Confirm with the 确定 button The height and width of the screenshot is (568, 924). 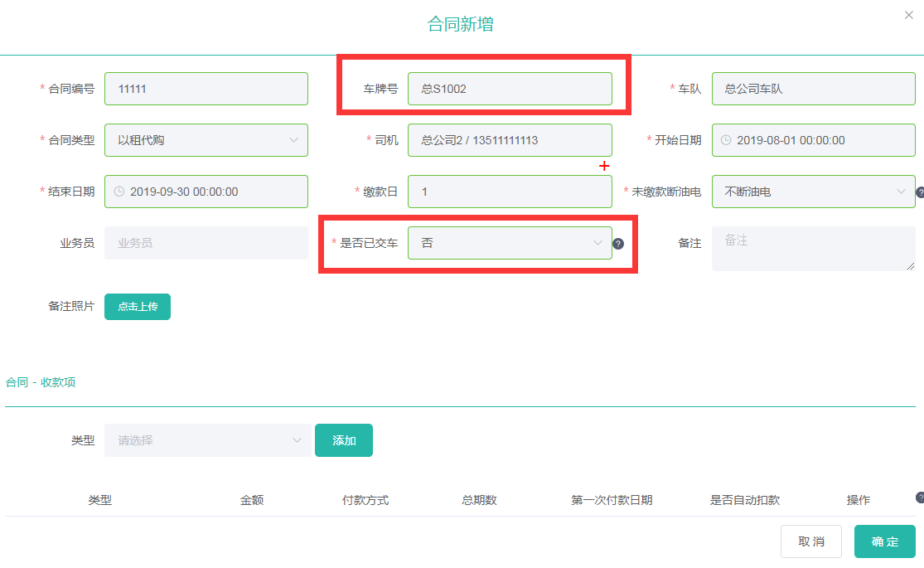pos(884,541)
